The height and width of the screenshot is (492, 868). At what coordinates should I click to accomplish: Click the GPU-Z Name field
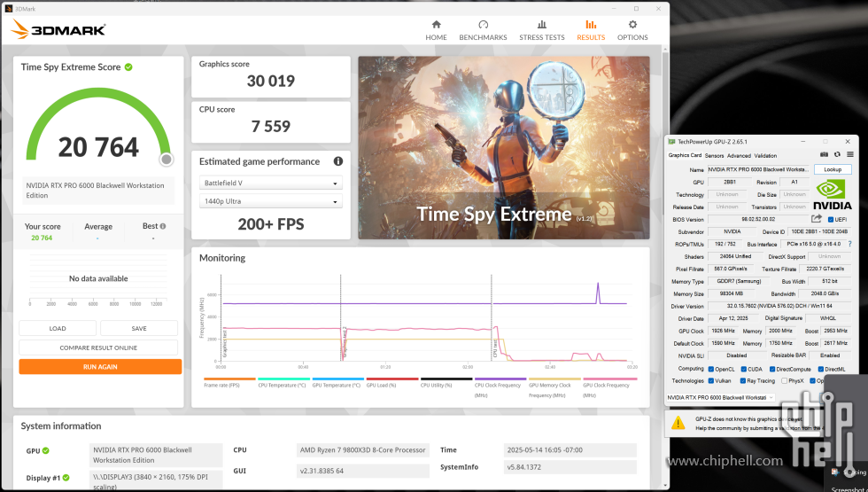(758, 169)
